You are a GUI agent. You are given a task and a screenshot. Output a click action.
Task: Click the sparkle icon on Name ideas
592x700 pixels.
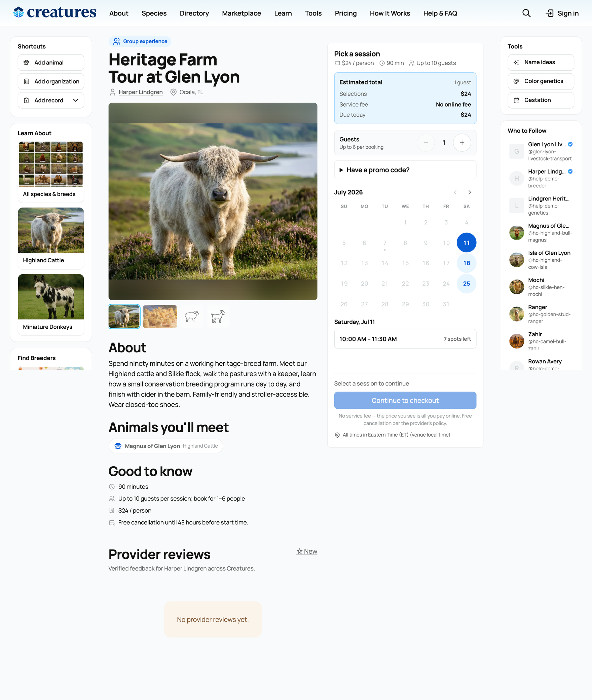[516, 62]
